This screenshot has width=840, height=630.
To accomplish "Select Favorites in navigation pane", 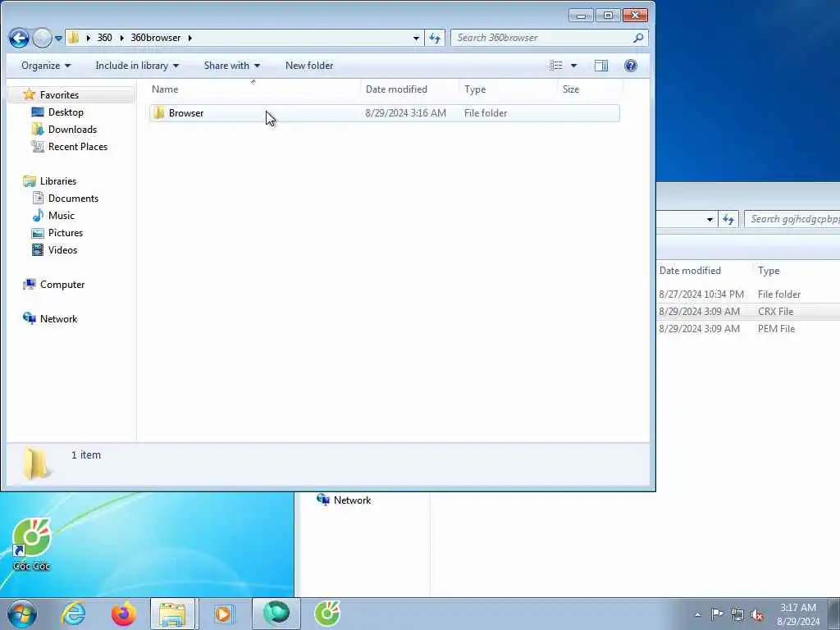I will (59, 95).
